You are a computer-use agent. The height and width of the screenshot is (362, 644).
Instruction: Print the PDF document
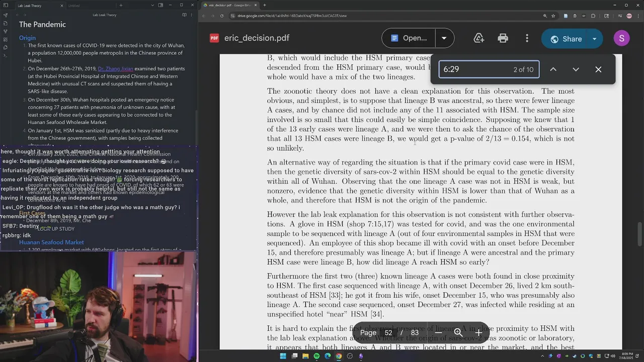(503, 38)
